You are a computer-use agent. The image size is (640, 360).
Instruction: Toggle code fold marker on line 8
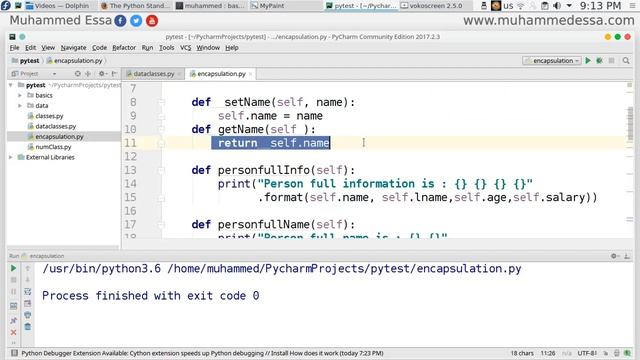[x=161, y=102]
